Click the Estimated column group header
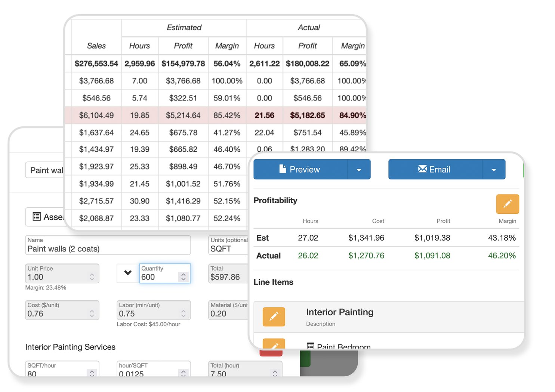This screenshot has width=555, height=392. [x=184, y=28]
